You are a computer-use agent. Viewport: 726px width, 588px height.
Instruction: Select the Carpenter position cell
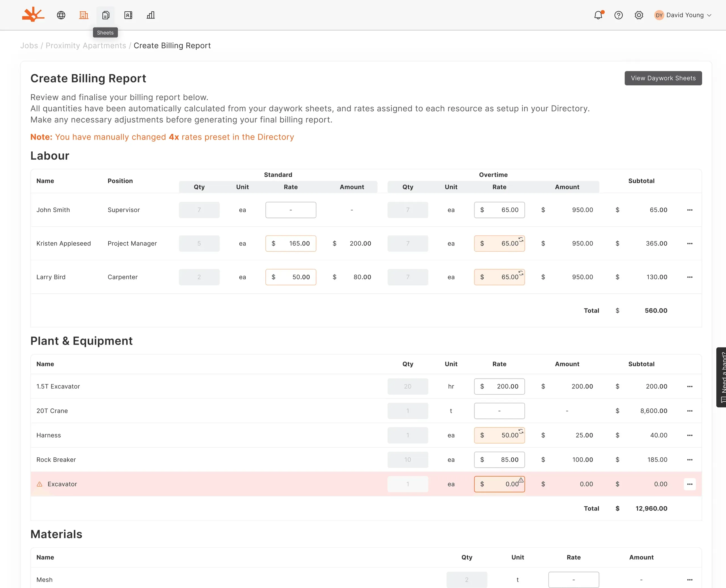(123, 277)
